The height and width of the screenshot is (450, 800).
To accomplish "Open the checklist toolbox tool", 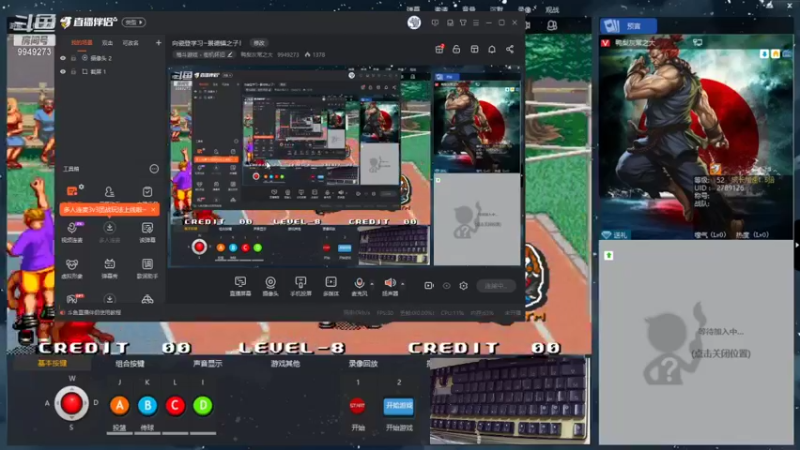I will (x=147, y=191).
